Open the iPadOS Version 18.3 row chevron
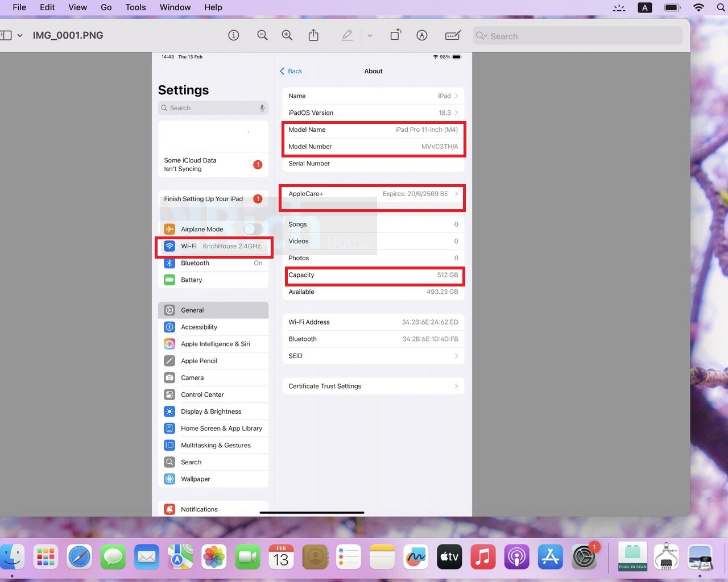 (456, 113)
